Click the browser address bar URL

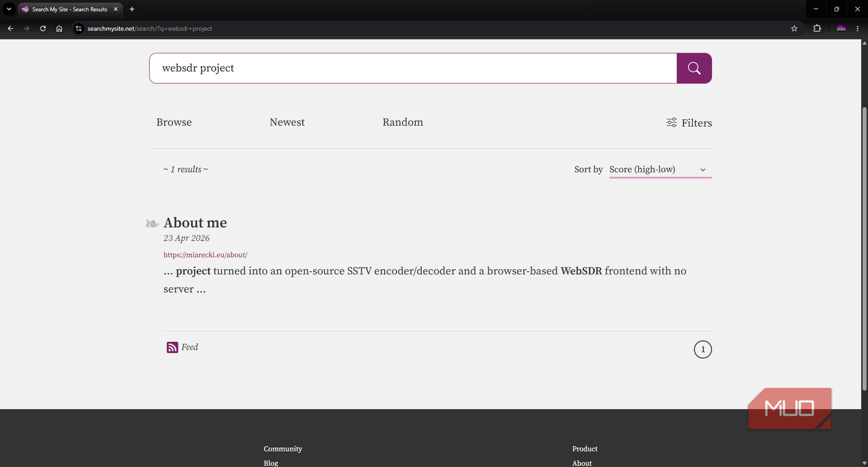[x=149, y=28]
